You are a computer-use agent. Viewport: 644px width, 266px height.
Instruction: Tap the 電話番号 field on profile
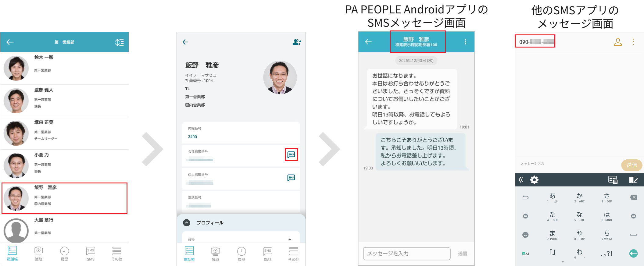[x=241, y=201]
